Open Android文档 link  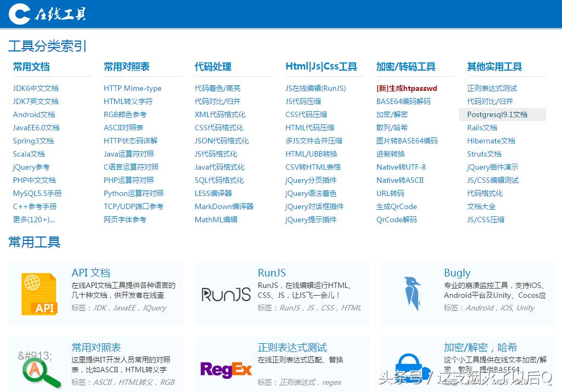pos(34,114)
